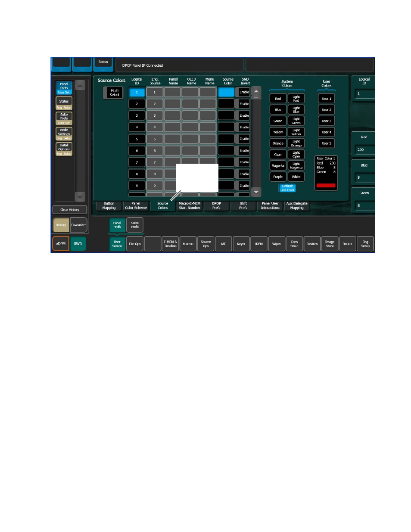The image size is (411, 532).
Task: Click the red User Color 1 preview
Action: coord(326,186)
